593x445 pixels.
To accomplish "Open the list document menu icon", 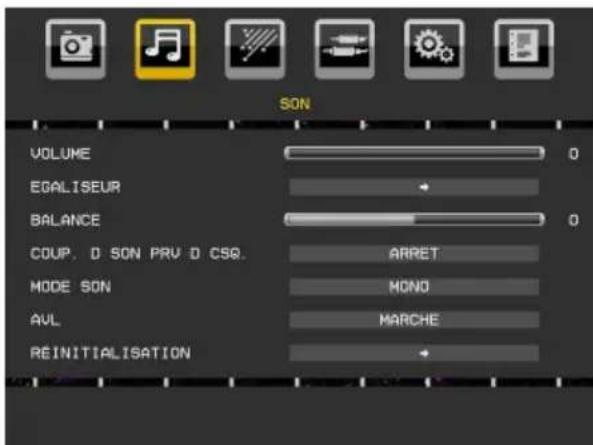I will click(x=524, y=49).
